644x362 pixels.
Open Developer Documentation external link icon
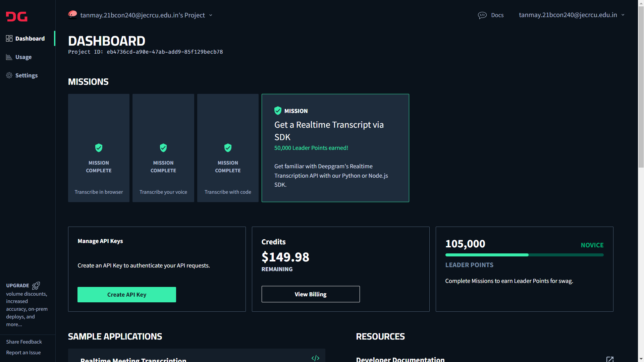(609, 359)
